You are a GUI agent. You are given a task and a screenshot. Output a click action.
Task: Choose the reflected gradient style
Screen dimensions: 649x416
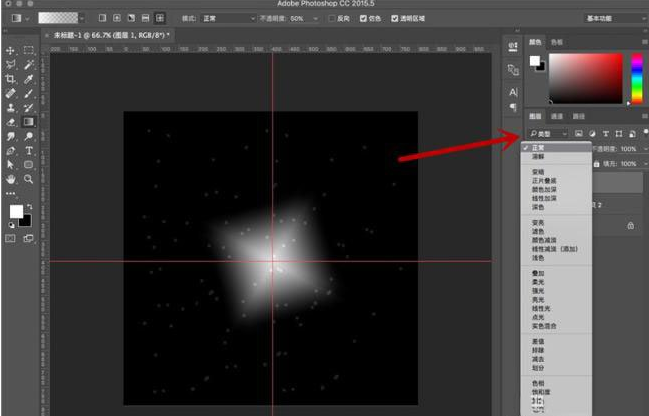pos(145,18)
